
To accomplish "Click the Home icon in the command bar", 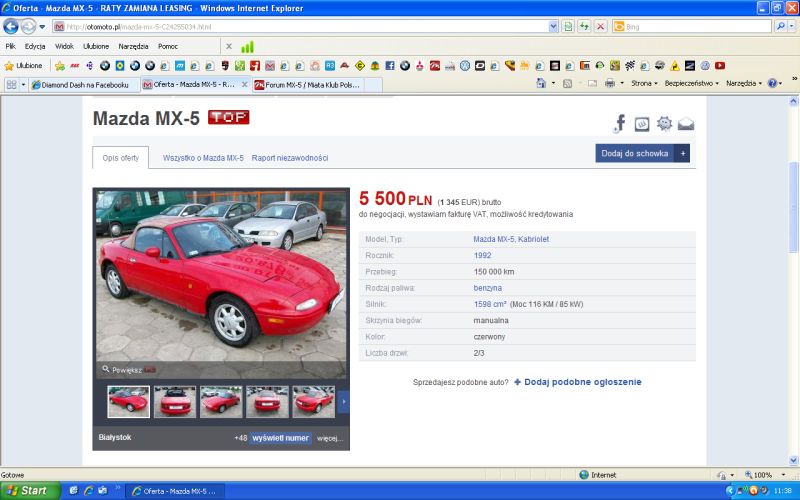I will tap(541, 83).
